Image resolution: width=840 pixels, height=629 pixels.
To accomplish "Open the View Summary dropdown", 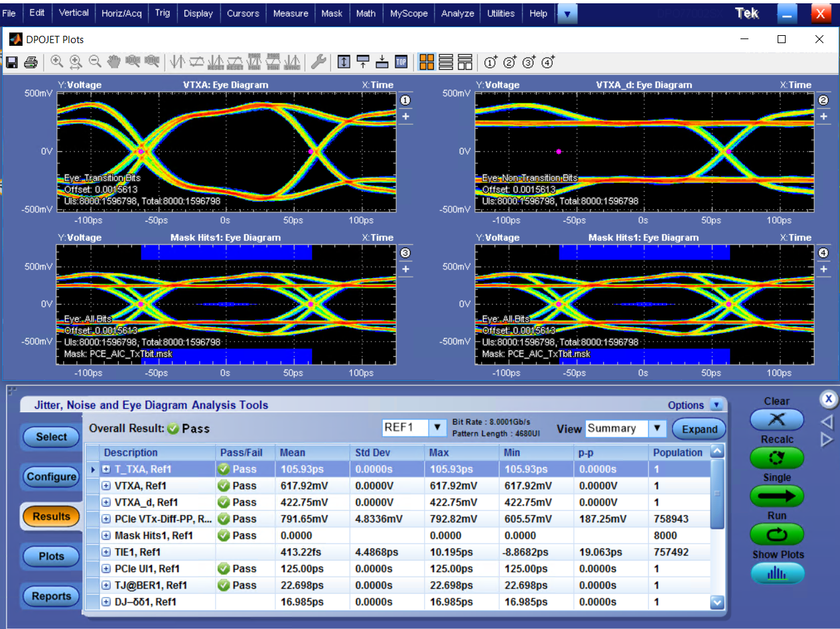I will click(656, 429).
